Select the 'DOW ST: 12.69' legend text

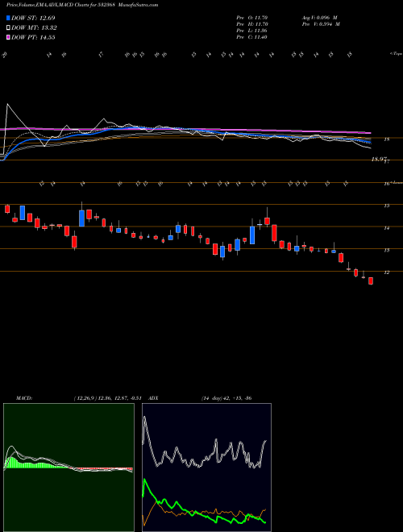tap(33, 18)
